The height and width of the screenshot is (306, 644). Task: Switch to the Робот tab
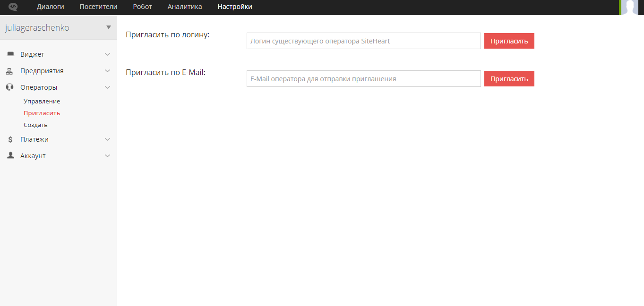[143, 7]
